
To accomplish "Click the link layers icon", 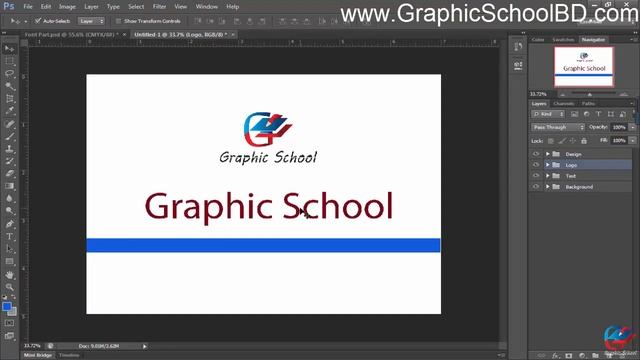I will pos(542,356).
